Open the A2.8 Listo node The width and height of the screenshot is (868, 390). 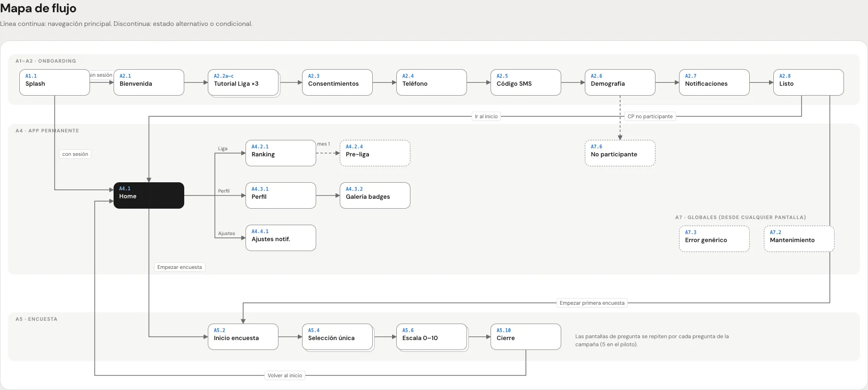coord(809,82)
